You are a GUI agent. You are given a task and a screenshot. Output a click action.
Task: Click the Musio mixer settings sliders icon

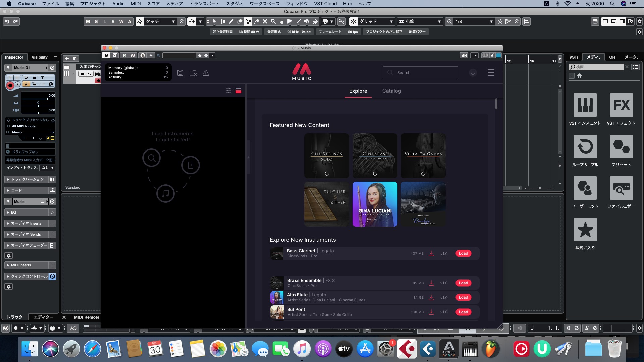228,90
